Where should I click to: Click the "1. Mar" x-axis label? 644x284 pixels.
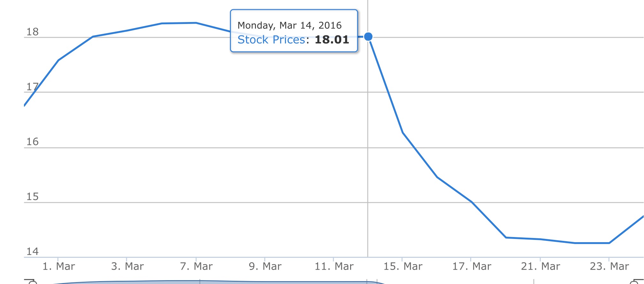58,266
